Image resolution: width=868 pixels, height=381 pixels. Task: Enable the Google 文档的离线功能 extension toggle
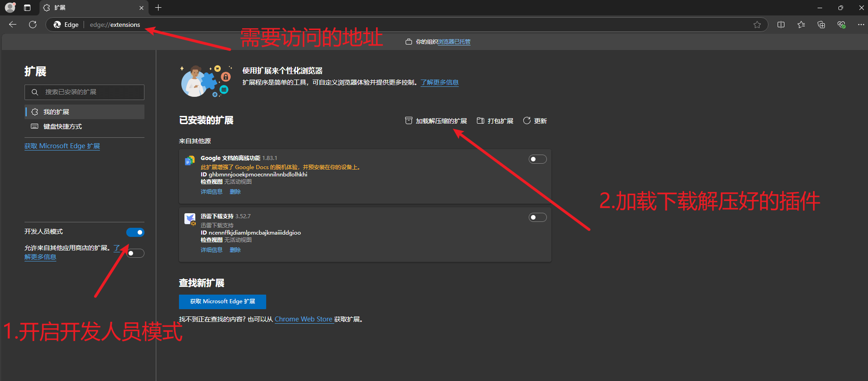(x=538, y=159)
